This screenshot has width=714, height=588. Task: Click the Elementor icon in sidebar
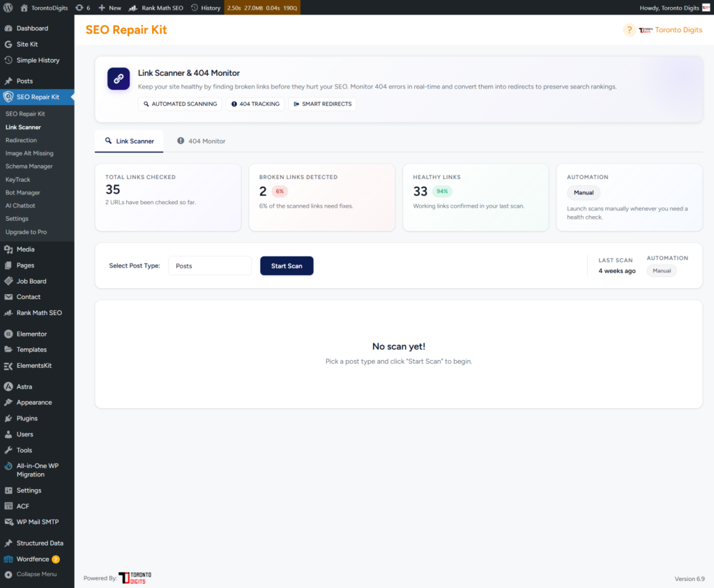pos(8,334)
